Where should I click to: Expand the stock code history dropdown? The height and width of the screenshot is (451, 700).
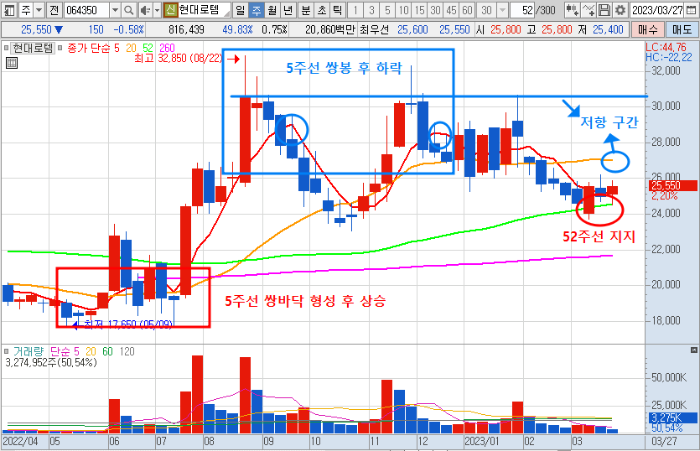[x=115, y=9]
